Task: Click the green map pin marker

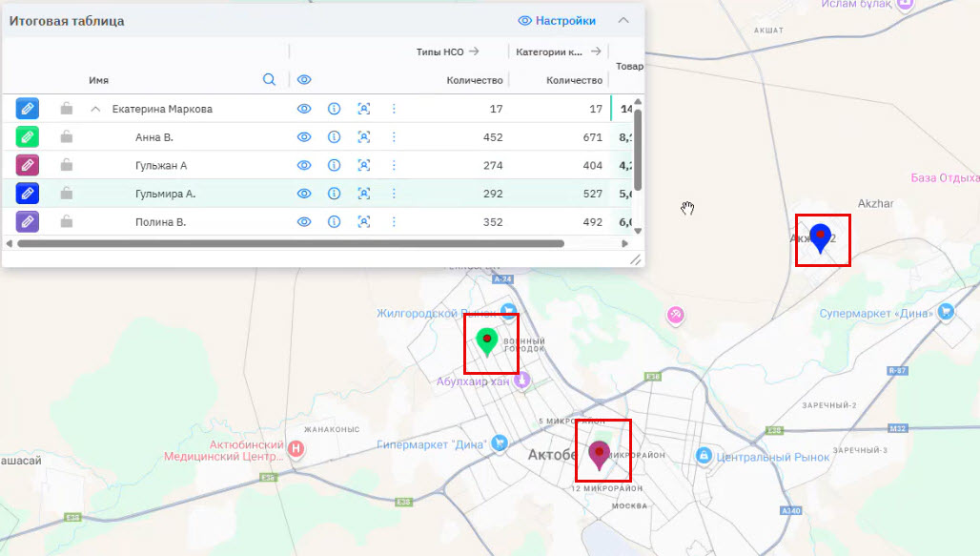Action: [x=487, y=341]
